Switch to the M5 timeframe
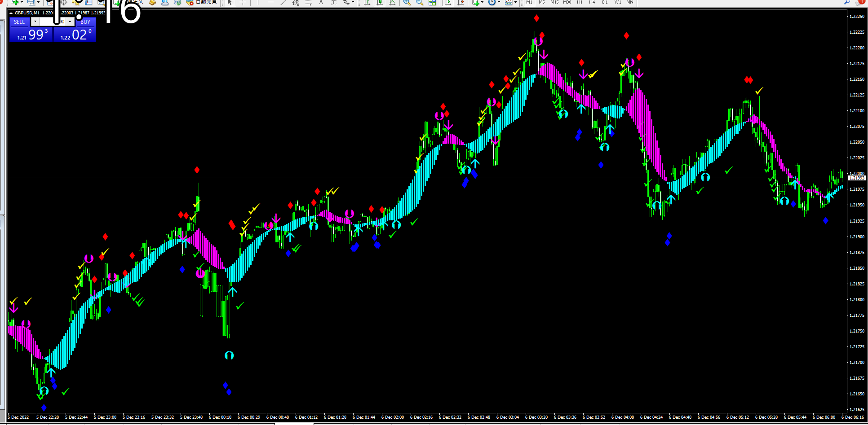 click(x=542, y=2)
